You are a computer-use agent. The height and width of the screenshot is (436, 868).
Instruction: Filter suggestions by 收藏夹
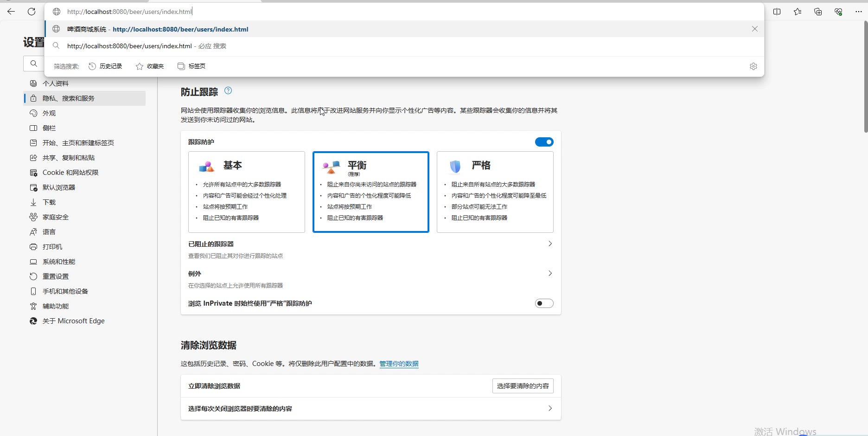coord(150,66)
